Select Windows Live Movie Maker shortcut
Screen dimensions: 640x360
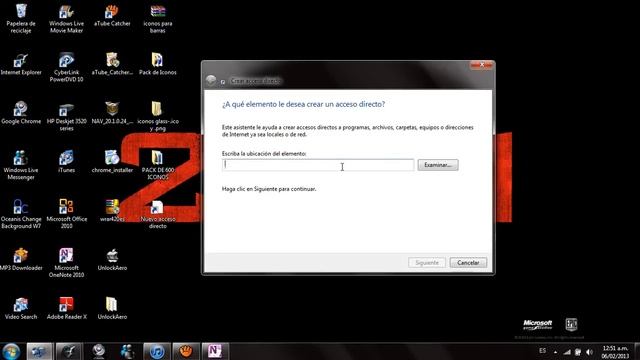click(x=66, y=19)
